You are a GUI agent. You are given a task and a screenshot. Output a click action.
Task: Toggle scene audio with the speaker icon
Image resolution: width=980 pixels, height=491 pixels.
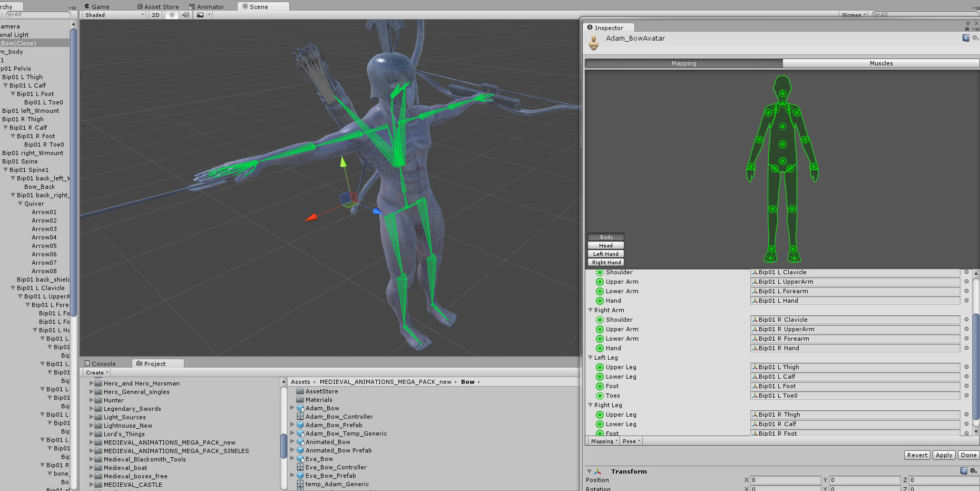185,15
